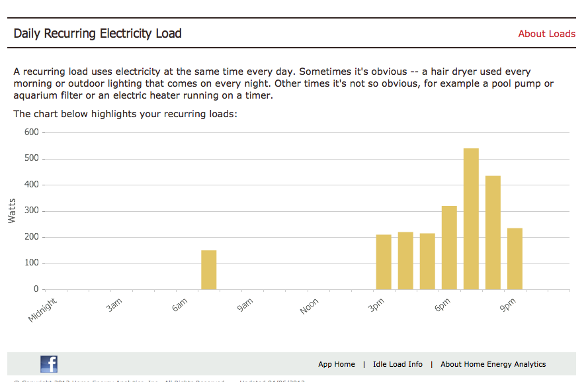Click the 200 y-axis value
This screenshot has height=382, width=588.
[32, 237]
